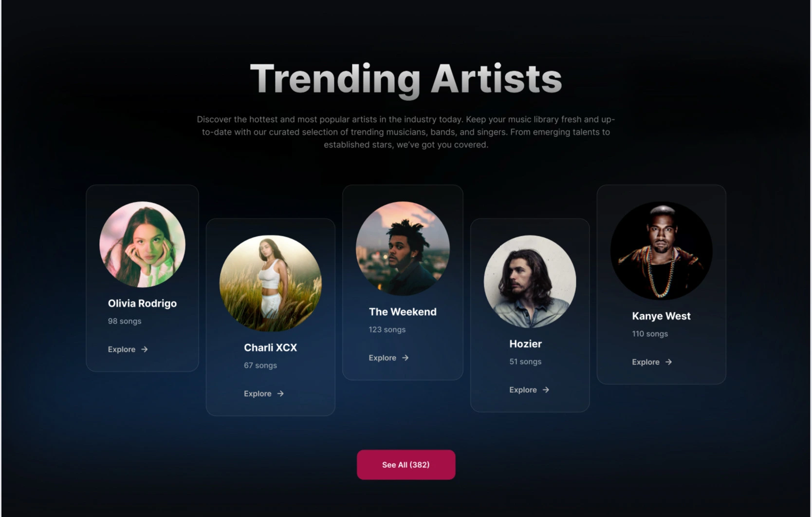
Task: Click the Olivia Rodrigo artist name
Action: (x=142, y=304)
